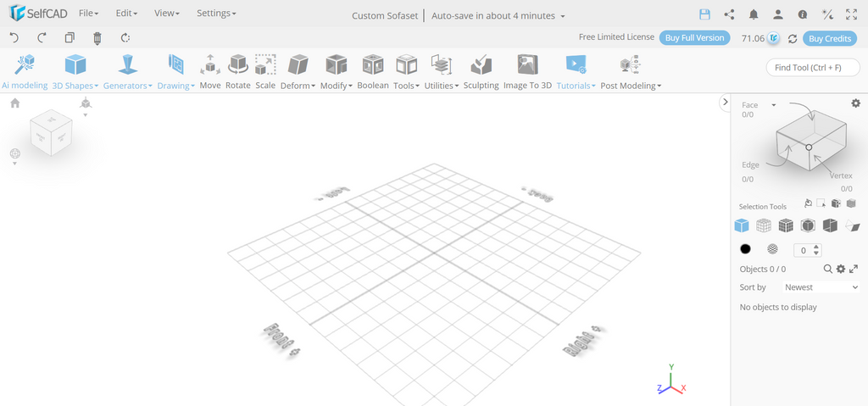Image resolution: width=868 pixels, height=406 pixels.
Task: Open the auto-save dropdown arrow
Action: tap(563, 16)
